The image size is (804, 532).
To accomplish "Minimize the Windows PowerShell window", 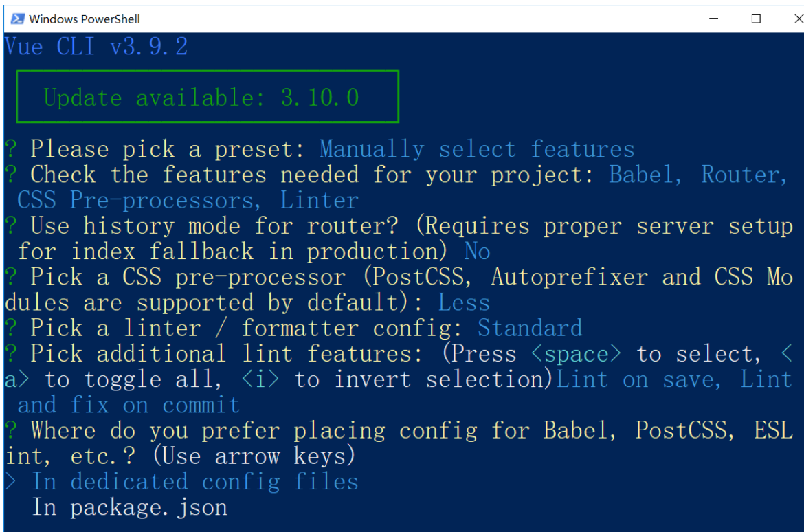I will [713, 19].
